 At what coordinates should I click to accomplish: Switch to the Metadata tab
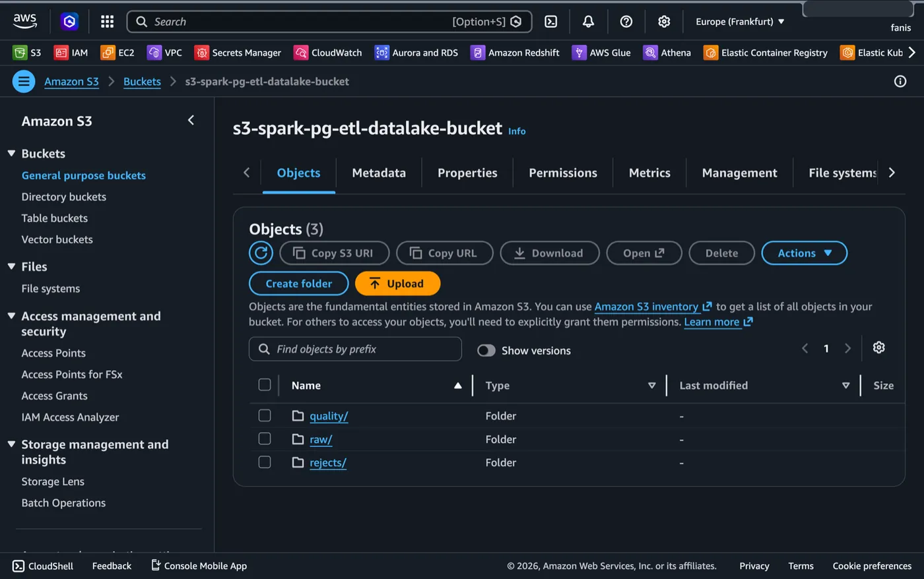click(379, 173)
